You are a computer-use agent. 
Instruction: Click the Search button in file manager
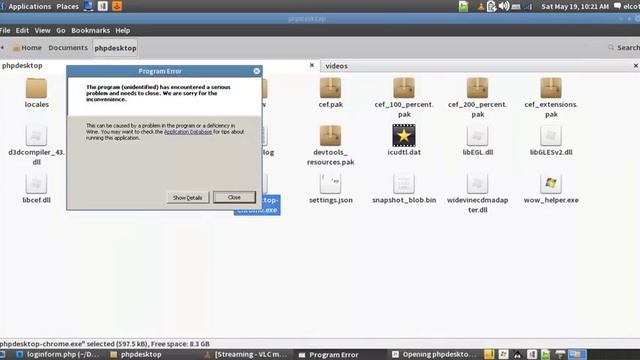point(624,48)
